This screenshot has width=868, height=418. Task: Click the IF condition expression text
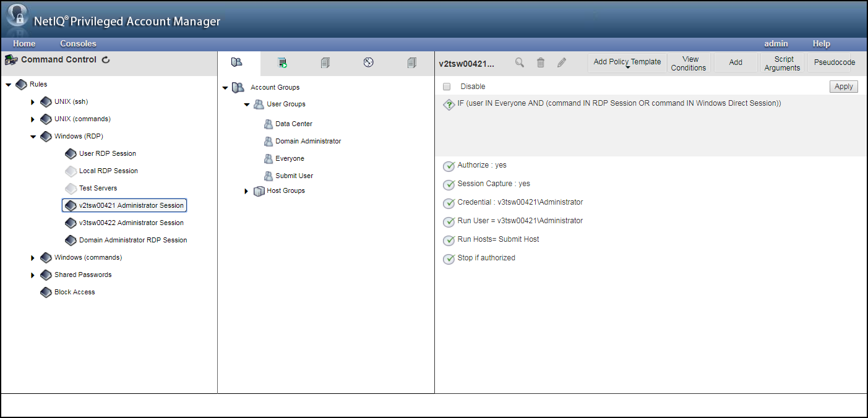[619, 103]
